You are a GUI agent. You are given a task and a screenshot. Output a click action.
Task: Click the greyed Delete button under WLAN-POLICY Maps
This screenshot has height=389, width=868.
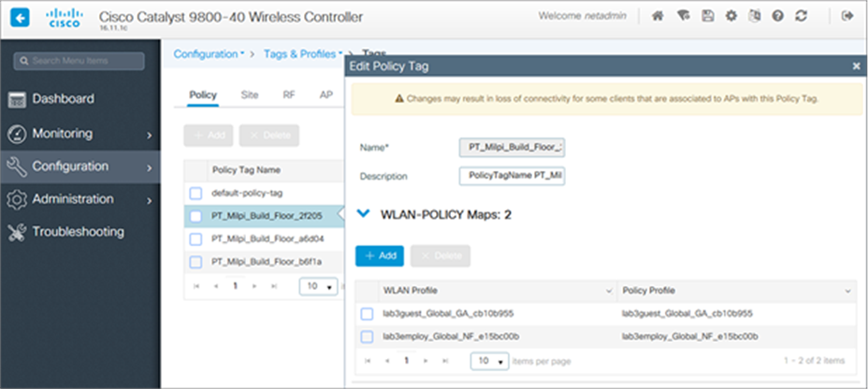click(x=441, y=255)
